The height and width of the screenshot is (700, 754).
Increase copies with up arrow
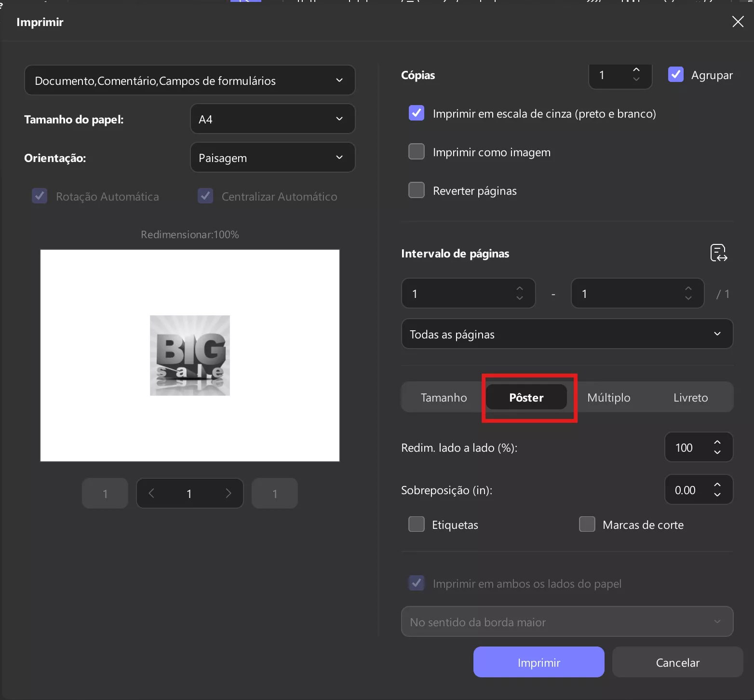(x=636, y=70)
